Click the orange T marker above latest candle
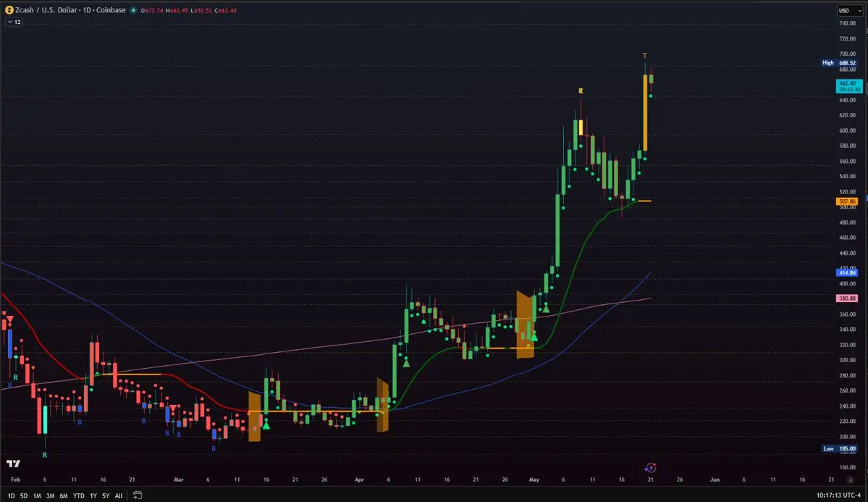 point(645,56)
